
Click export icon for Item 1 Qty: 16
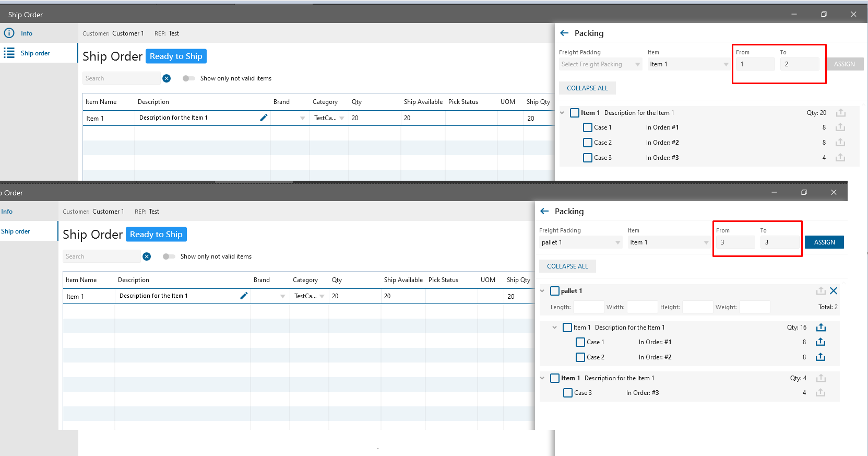821,328
